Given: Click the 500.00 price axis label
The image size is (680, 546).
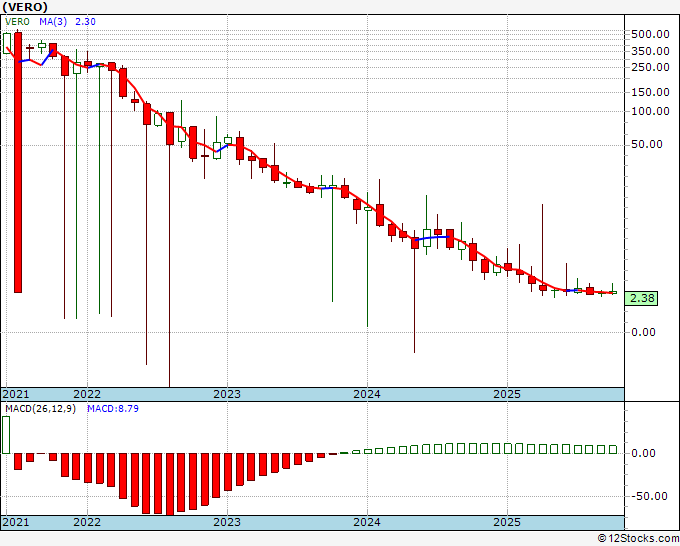Looking at the screenshot, I should point(651,34).
